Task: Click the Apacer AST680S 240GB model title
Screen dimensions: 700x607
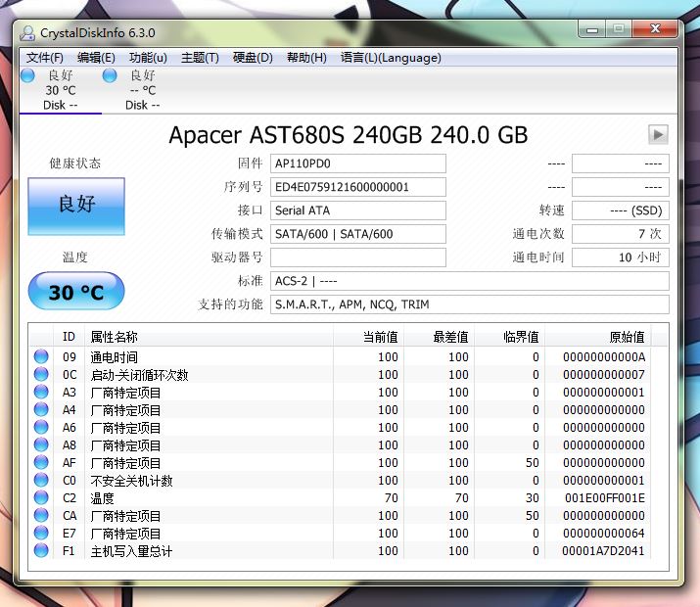Action: point(349,135)
